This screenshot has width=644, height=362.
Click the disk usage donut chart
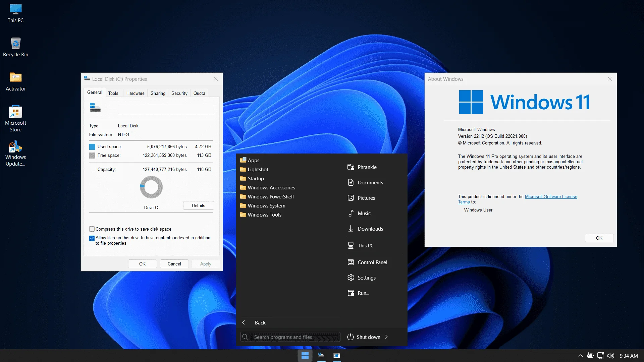(151, 187)
